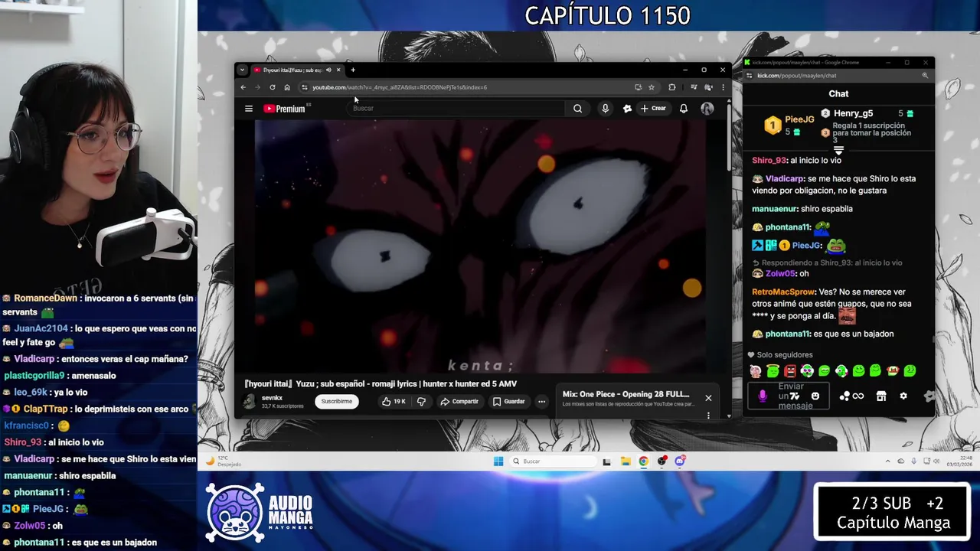Viewport: 980px width, 551px height.
Task: Close the Mix One Piece playlist panel
Action: [708, 398]
